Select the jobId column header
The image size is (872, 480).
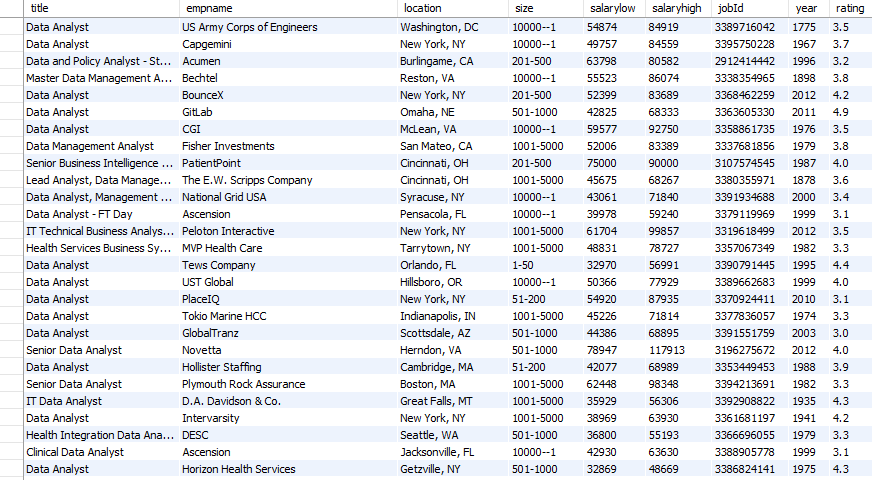750,8
